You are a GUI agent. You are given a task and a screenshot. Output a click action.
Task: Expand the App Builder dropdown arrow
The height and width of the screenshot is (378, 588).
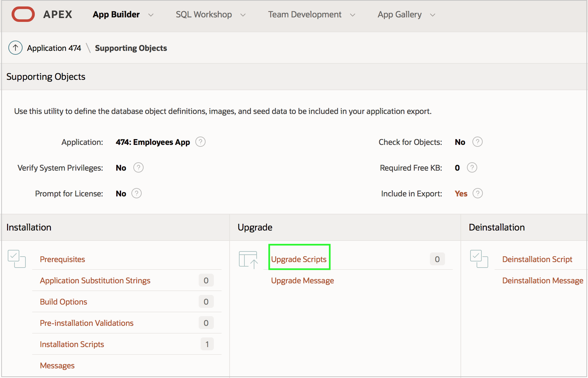coord(151,15)
